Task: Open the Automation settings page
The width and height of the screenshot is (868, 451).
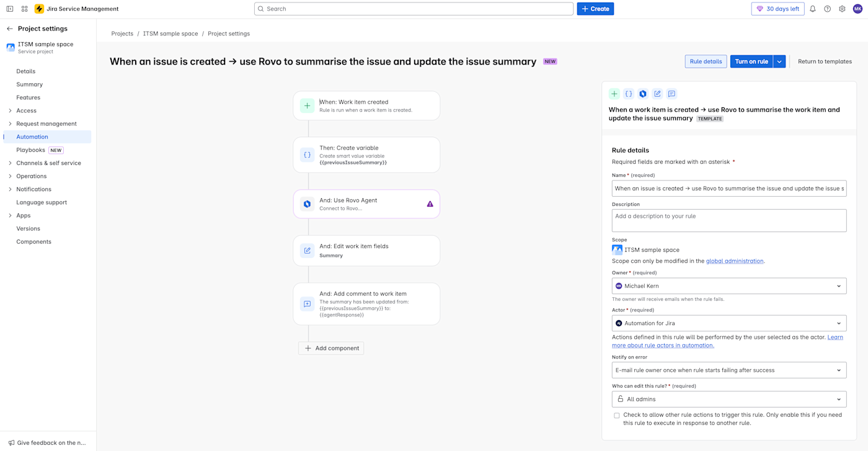Action: pyautogui.click(x=32, y=136)
